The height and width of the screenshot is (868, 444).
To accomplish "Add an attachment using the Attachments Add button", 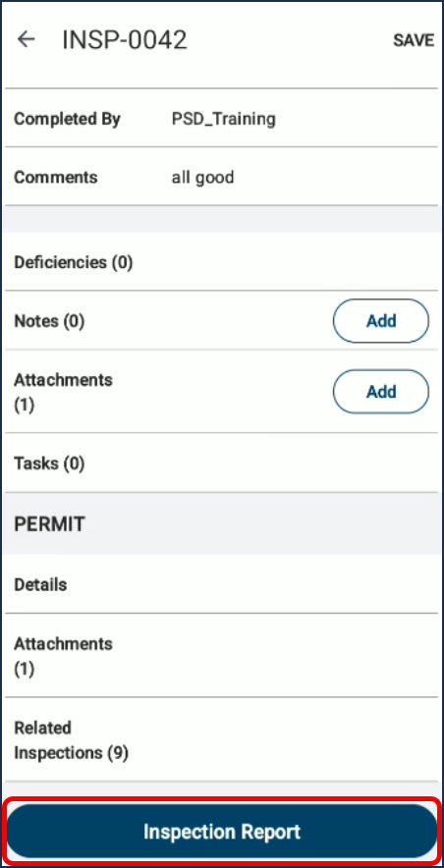I will (x=381, y=392).
